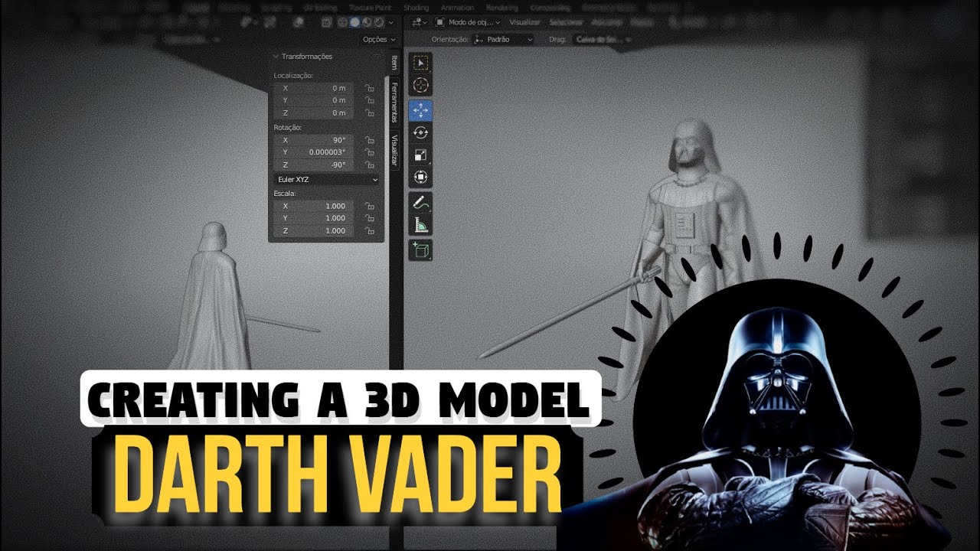This screenshot has width=980, height=551.
Task: Click the Rotação Z -90° field
Action: pos(314,165)
